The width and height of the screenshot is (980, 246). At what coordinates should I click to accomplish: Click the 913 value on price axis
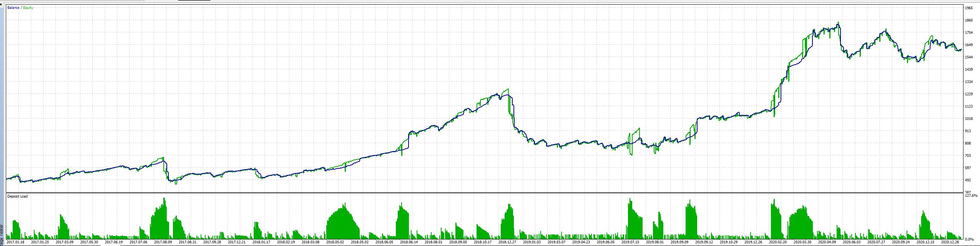pos(968,131)
